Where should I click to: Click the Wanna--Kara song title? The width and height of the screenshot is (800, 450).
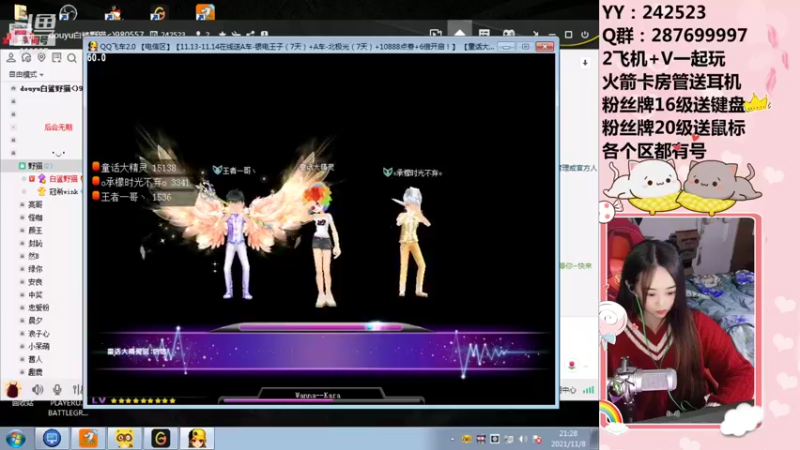(x=317, y=395)
